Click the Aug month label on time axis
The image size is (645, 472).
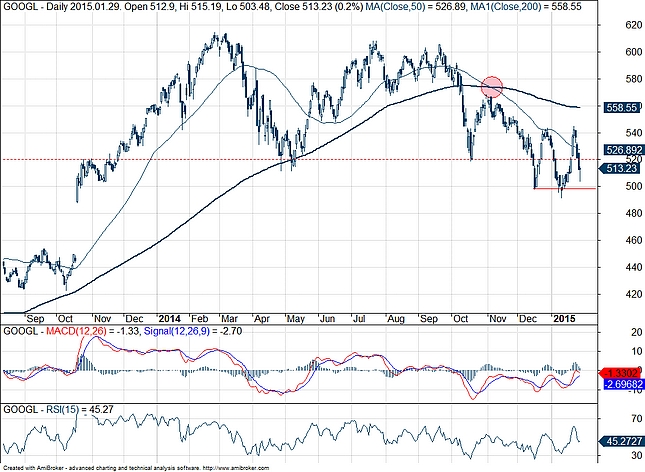point(396,319)
